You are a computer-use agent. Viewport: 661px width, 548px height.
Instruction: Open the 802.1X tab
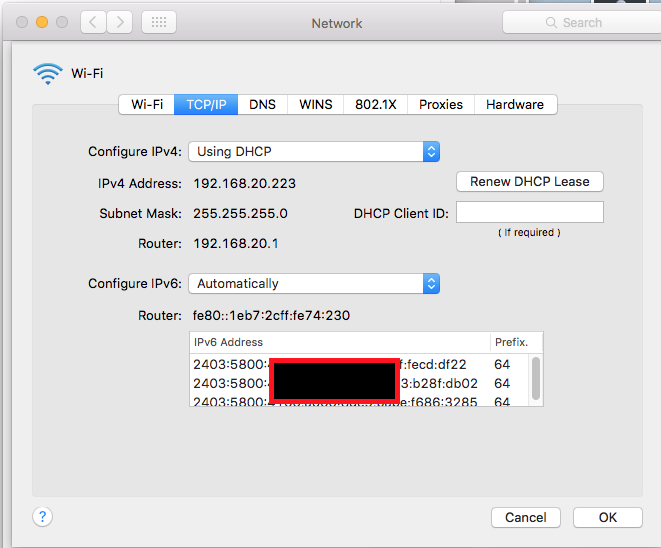coord(376,105)
